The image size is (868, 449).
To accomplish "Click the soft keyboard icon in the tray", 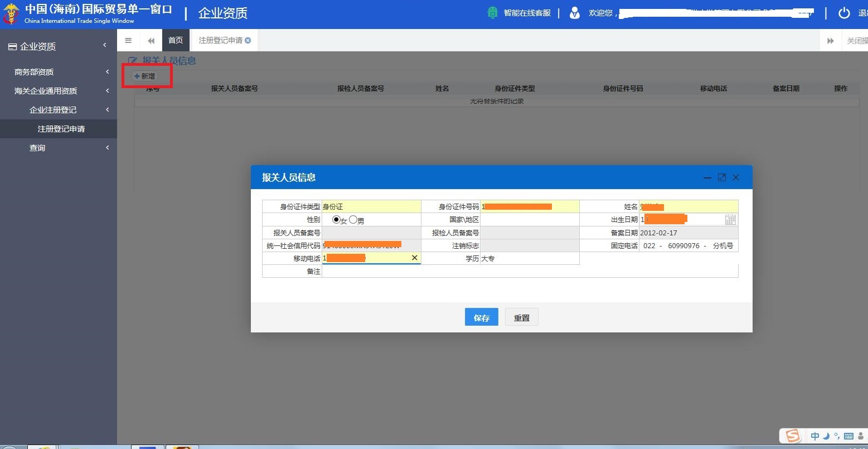I will click(x=849, y=436).
